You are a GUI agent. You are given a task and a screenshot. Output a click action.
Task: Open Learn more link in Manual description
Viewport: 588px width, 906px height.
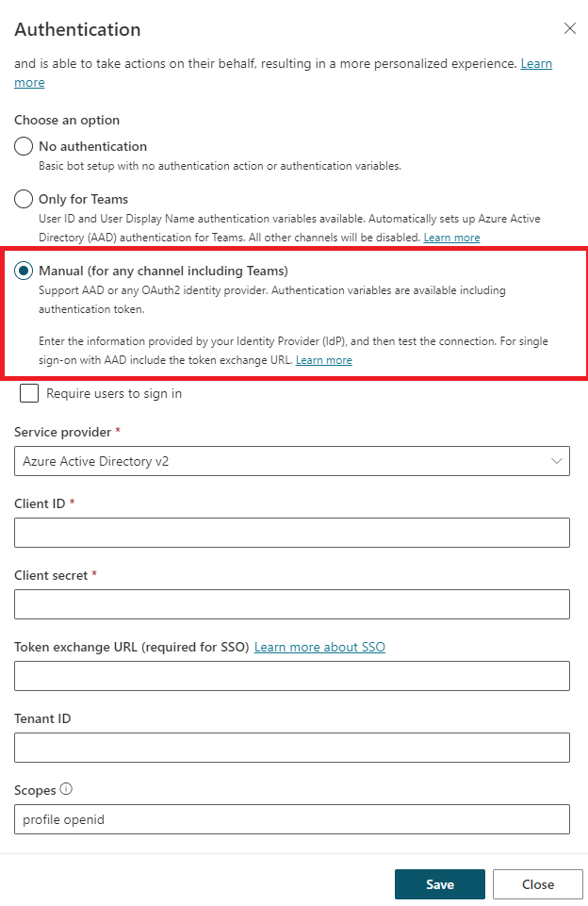click(323, 360)
